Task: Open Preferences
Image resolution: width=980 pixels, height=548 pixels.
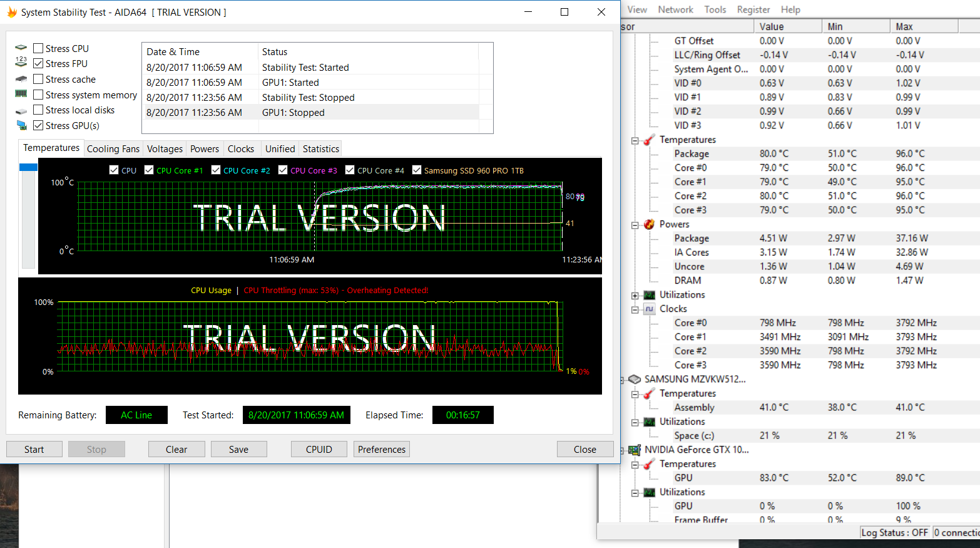Action: point(382,449)
